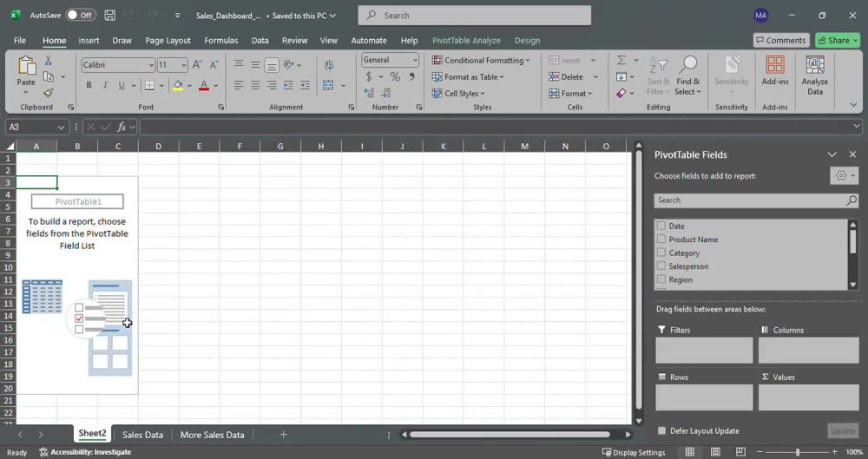The height and width of the screenshot is (459, 868).
Task: Check the Product Name field checkbox
Action: pos(661,239)
